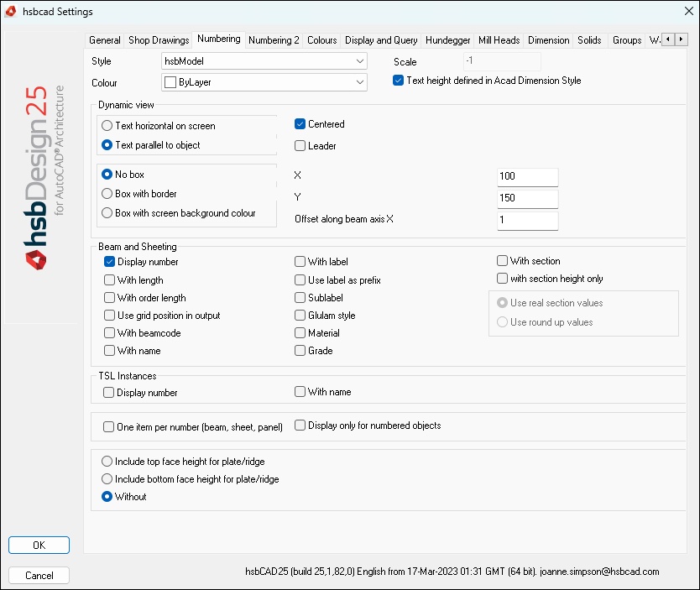Close the hsbcad Settings dialog
Image resolution: width=700 pixels, height=590 pixels.
tap(689, 11)
